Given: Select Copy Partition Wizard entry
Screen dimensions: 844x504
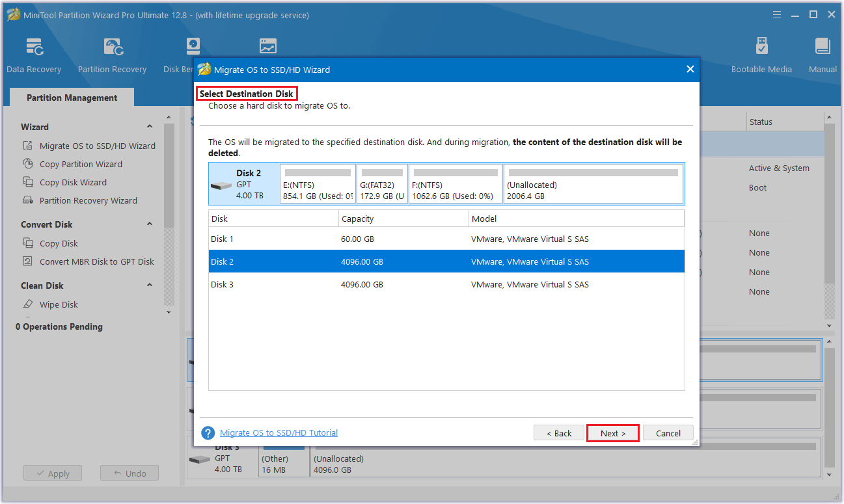Looking at the screenshot, I should coord(81,164).
